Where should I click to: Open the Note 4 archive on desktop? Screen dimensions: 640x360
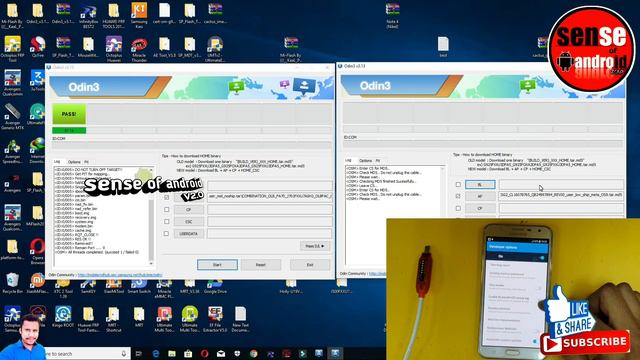click(392, 16)
